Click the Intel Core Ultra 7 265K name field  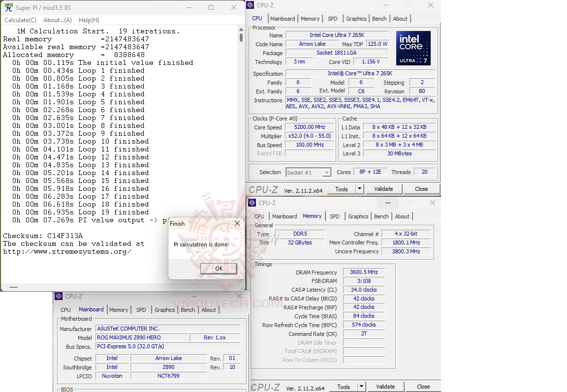coord(337,35)
